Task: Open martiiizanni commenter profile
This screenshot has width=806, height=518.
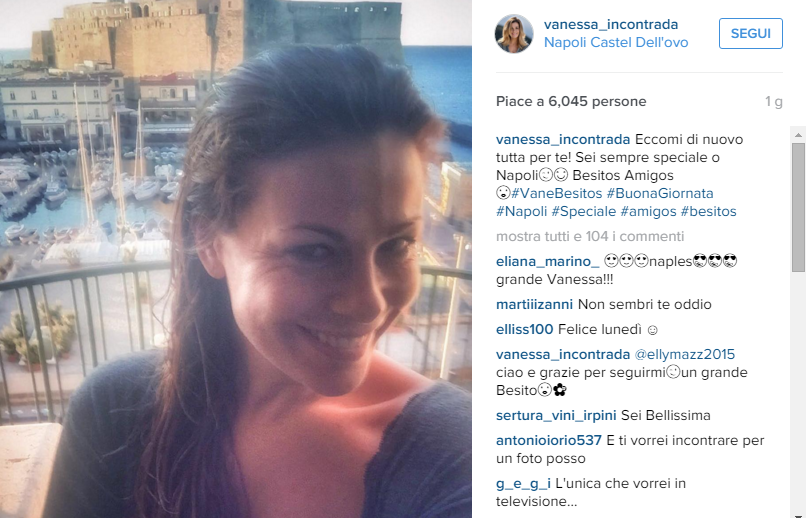Action: [x=534, y=304]
